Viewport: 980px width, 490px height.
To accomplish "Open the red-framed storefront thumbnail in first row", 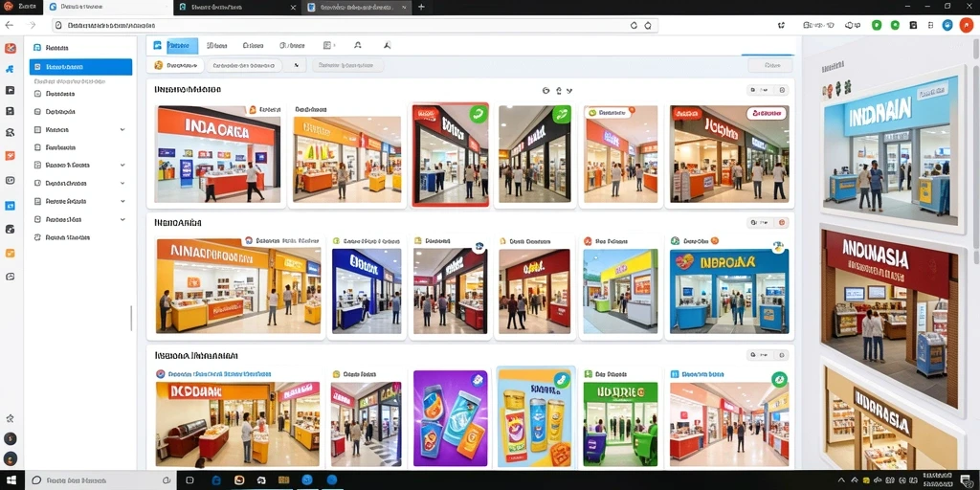I will (x=450, y=154).
